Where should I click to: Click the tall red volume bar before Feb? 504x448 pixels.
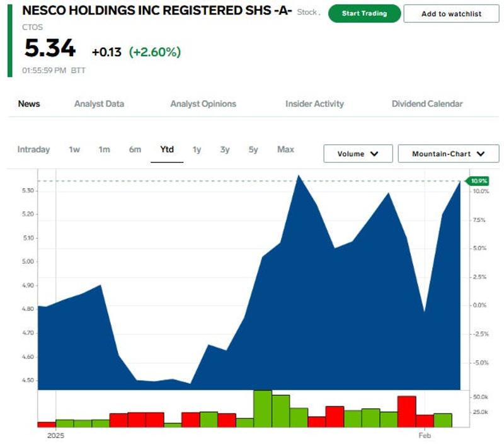click(x=406, y=411)
